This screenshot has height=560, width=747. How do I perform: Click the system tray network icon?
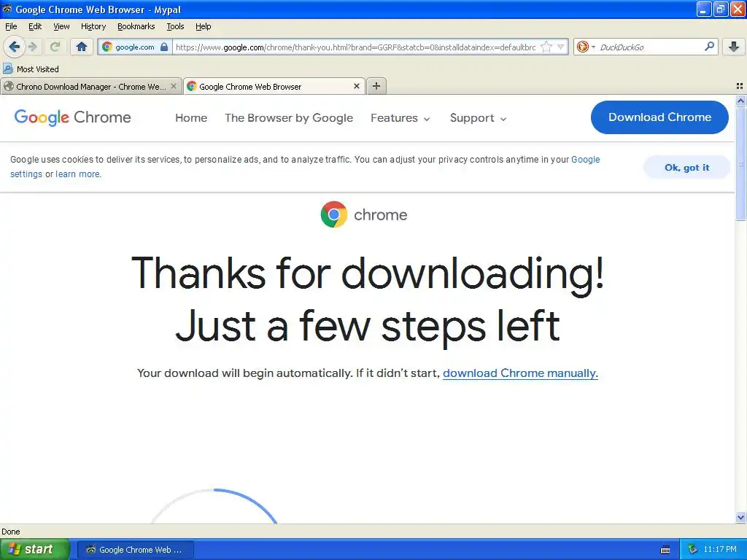[x=692, y=549]
